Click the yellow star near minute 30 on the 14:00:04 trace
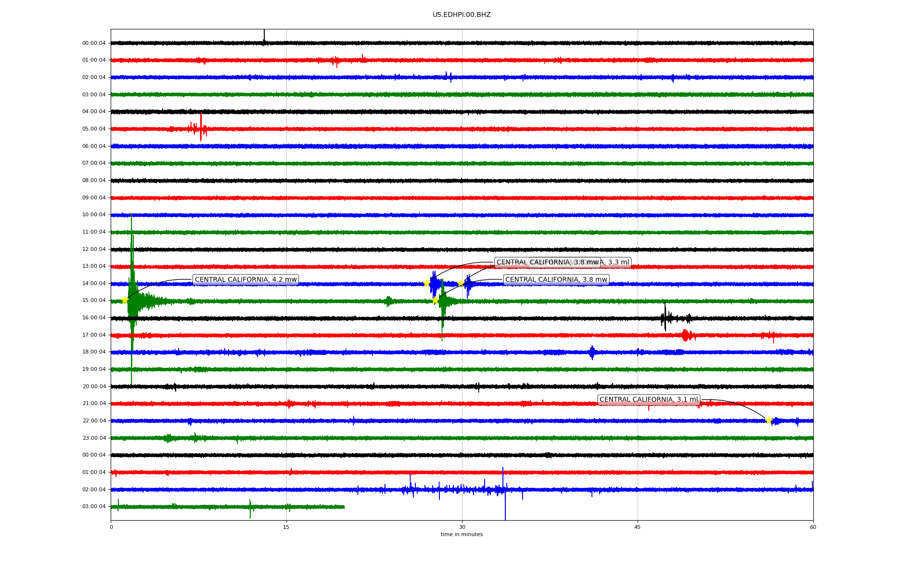The height and width of the screenshot is (578, 924). click(461, 283)
